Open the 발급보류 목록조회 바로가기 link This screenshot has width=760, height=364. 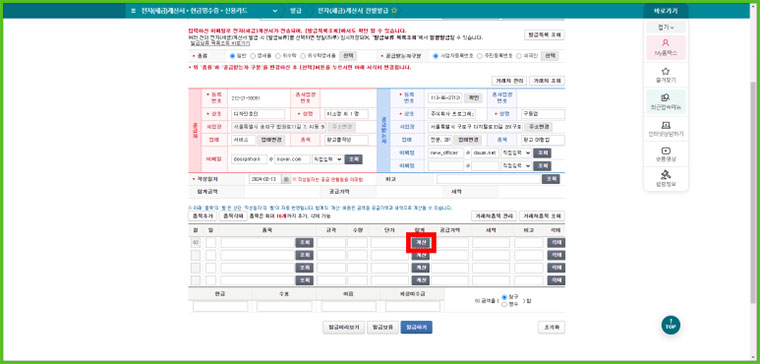(x=220, y=43)
